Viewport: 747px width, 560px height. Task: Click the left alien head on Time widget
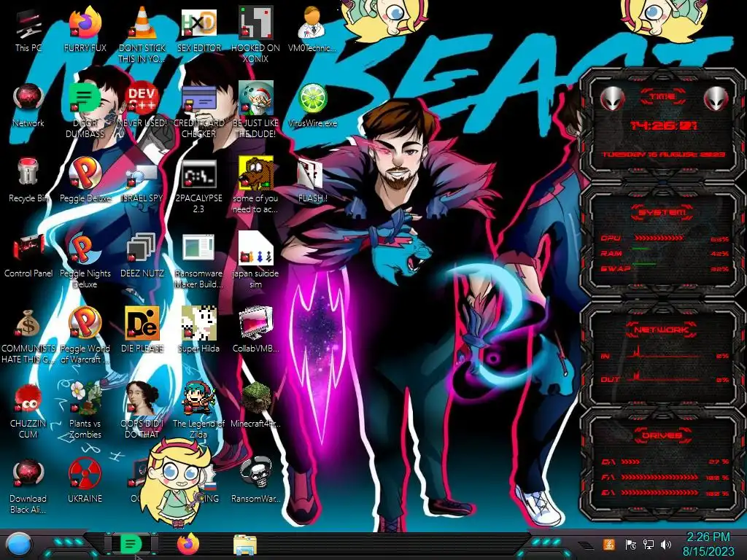click(x=612, y=99)
